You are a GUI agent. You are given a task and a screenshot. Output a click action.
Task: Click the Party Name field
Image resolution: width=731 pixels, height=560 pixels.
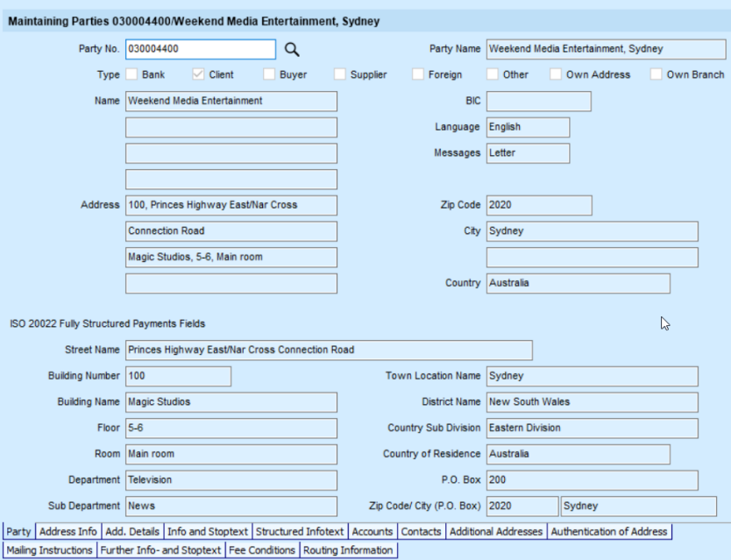606,49
